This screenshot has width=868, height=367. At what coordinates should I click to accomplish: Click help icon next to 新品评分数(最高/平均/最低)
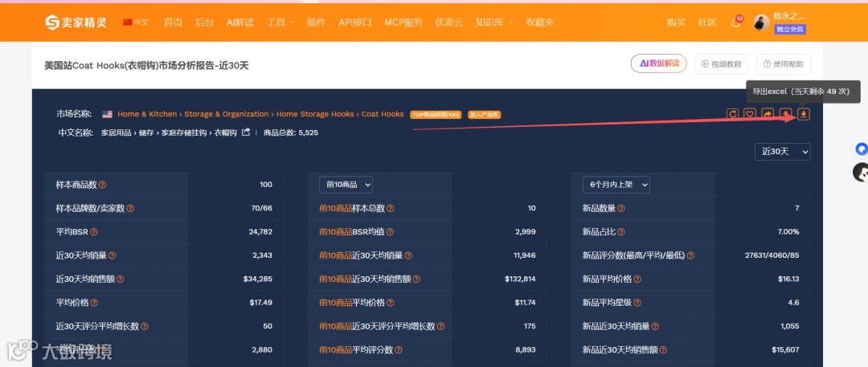click(691, 255)
